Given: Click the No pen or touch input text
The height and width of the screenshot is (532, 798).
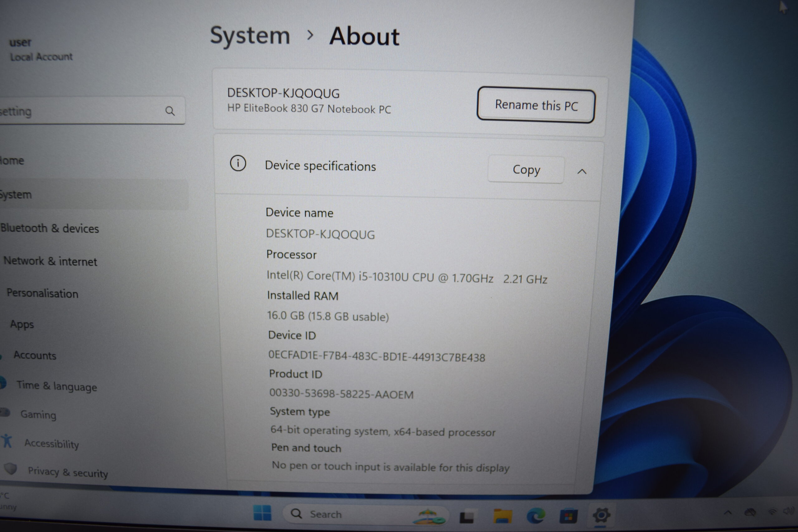Looking at the screenshot, I should tap(391, 467).
